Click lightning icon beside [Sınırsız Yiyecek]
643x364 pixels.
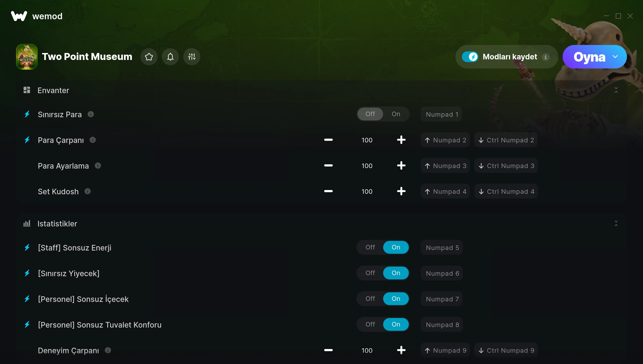[x=27, y=273]
